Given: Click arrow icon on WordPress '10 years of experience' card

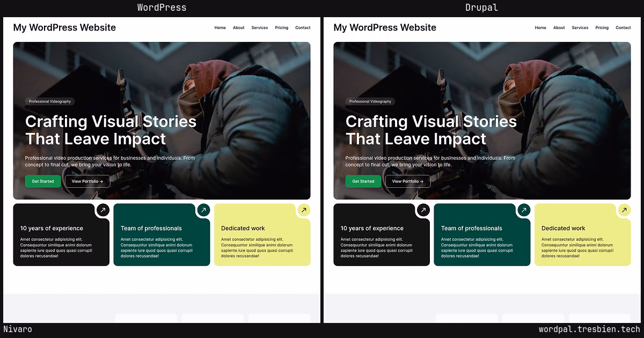Looking at the screenshot, I should point(103,210).
